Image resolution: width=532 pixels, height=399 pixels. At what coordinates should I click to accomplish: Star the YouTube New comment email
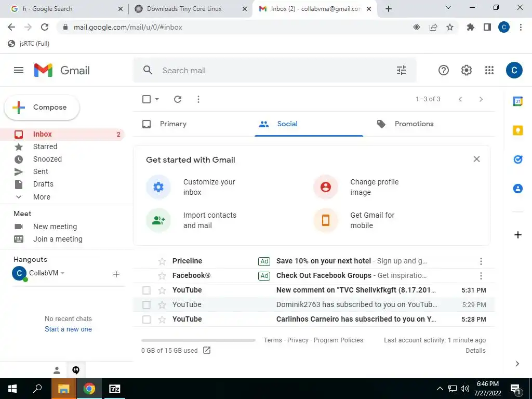click(162, 290)
